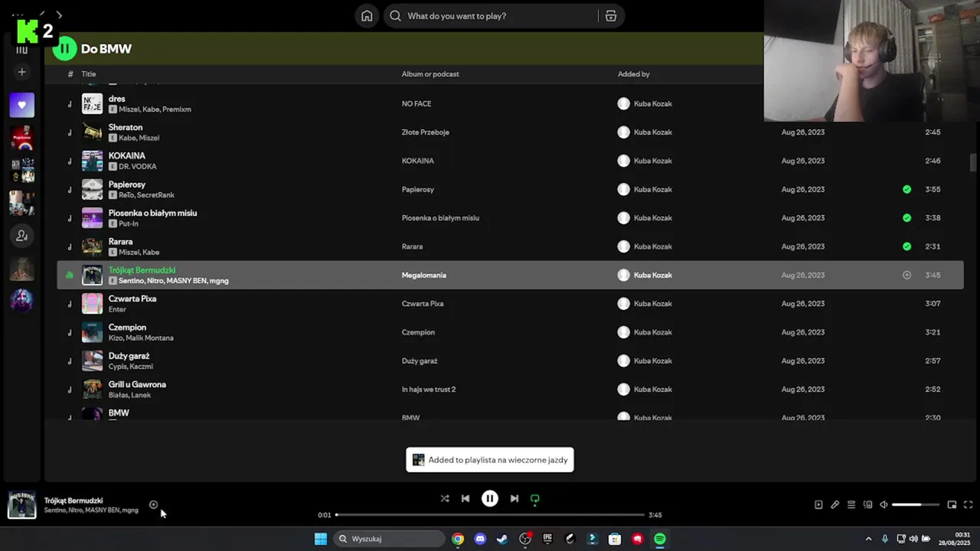Open album link 'Megalomania'
980x551 pixels.
pos(423,275)
